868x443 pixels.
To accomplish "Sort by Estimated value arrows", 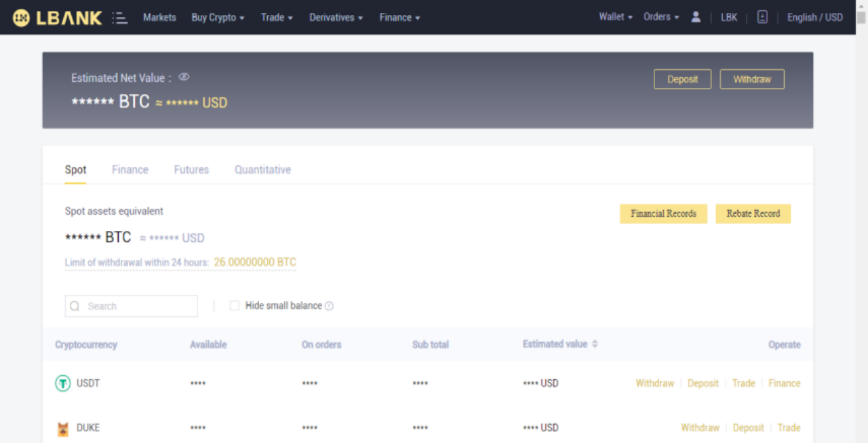I will [595, 344].
